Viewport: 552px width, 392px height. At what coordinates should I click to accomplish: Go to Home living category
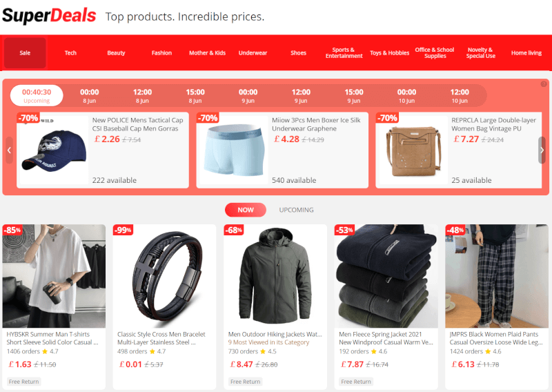pyautogui.click(x=526, y=53)
